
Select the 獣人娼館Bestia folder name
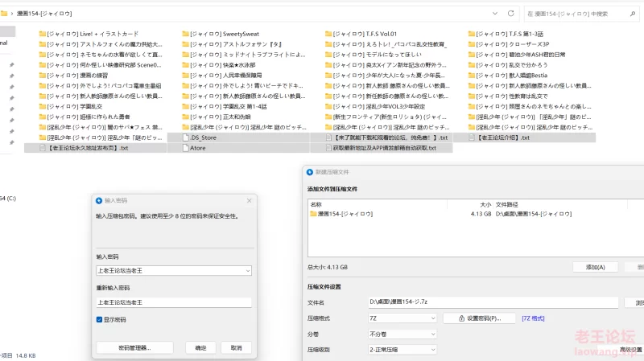coord(512,76)
